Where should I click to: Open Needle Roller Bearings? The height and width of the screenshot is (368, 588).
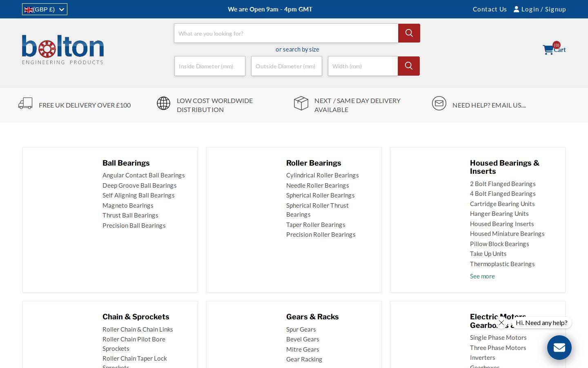(x=318, y=185)
